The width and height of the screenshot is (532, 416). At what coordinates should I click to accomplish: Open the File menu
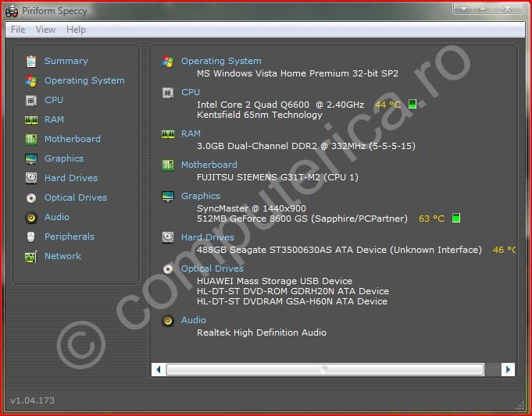coord(18,30)
